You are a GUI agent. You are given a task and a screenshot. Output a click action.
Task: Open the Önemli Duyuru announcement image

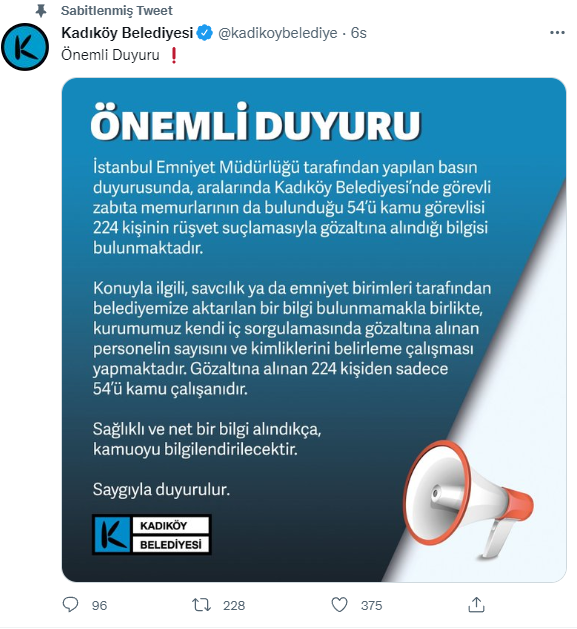click(x=314, y=330)
